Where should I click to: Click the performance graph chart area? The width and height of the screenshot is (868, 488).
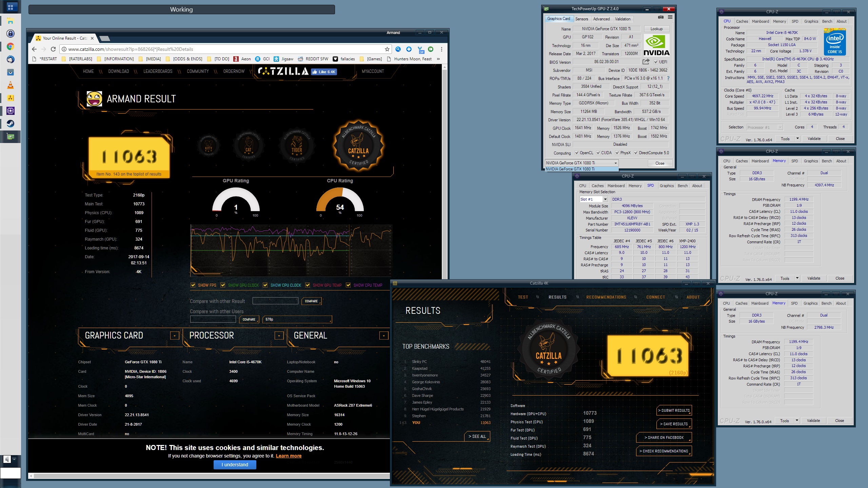pos(292,251)
